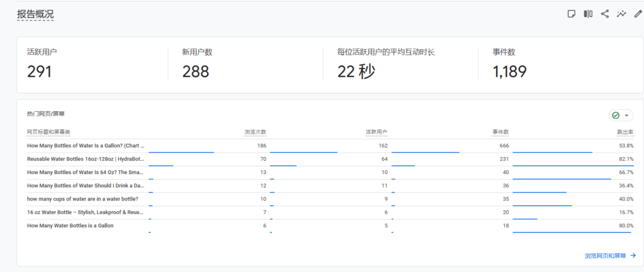This screenshot has width=644, height=272.
Task: Select row How Many Bottles of Water Is 64 Oz?
Action: click(330, 172)
